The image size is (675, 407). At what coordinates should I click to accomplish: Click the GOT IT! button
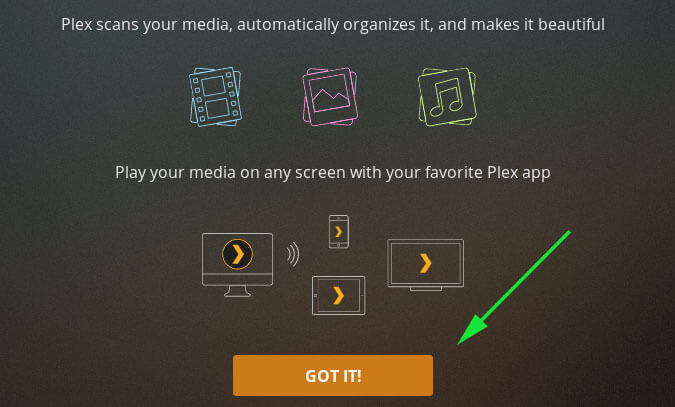point(333,376)
